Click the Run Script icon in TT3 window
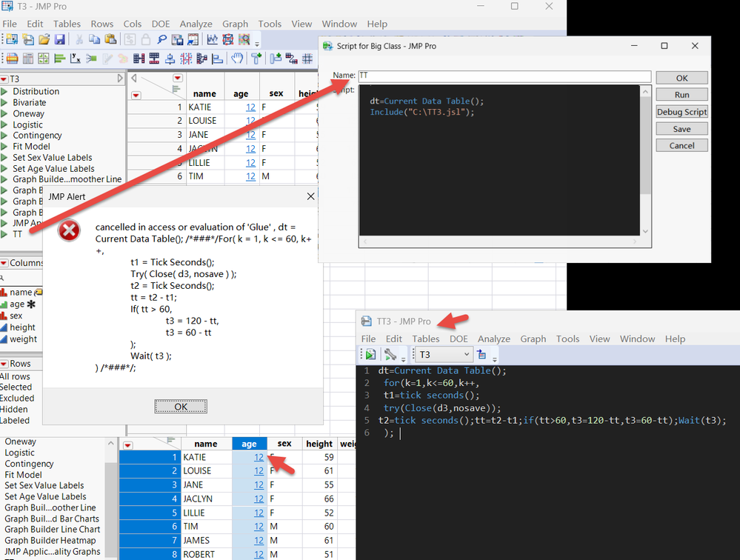Screen dimensions: 740x560 pyautogui.click(x=370, y=354)
